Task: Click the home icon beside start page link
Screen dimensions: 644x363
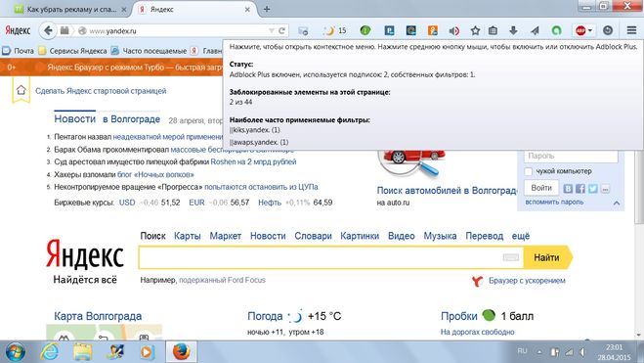Action: click(21, 90)
